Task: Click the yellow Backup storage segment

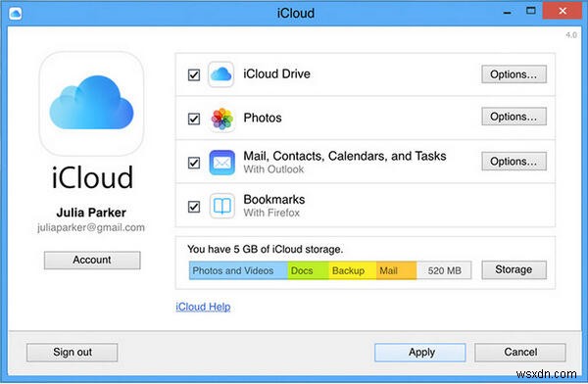Action: point(353,270)
